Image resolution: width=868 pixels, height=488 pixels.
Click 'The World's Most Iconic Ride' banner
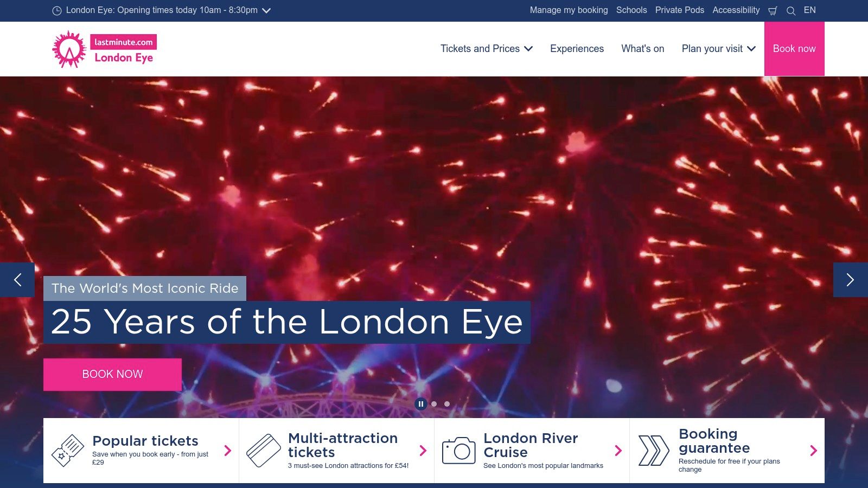click(x=145, y=288)
